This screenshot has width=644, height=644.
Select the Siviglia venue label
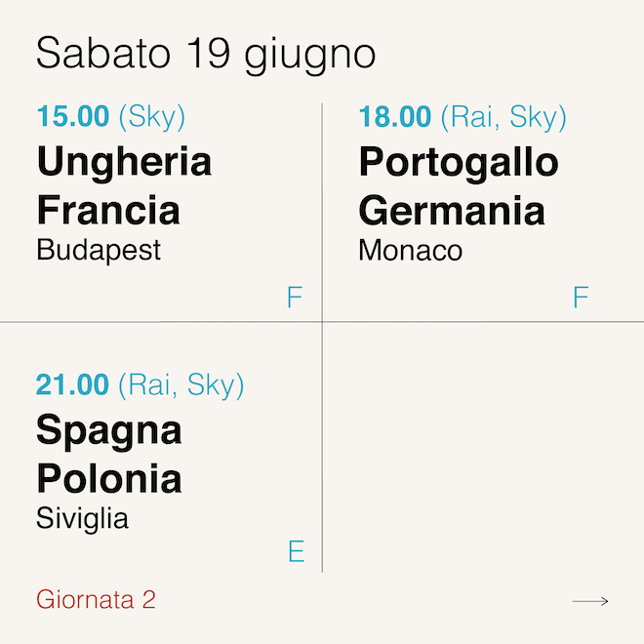click(82, 519)
